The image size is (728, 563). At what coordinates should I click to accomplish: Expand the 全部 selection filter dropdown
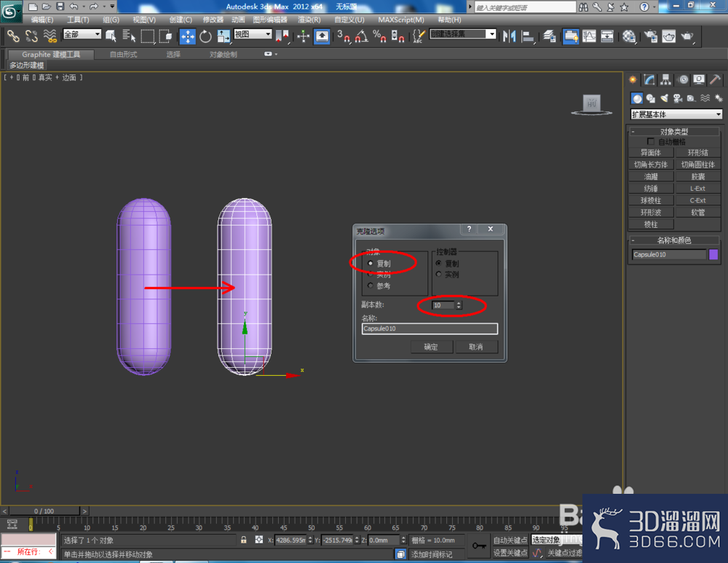click(x=82, y=34)
